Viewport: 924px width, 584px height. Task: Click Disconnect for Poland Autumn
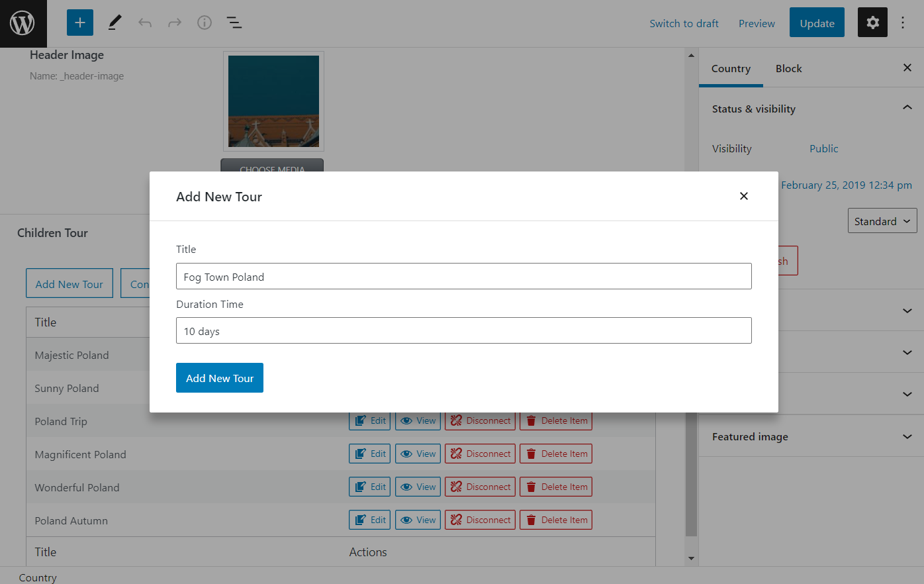click(x=480, y=520)
